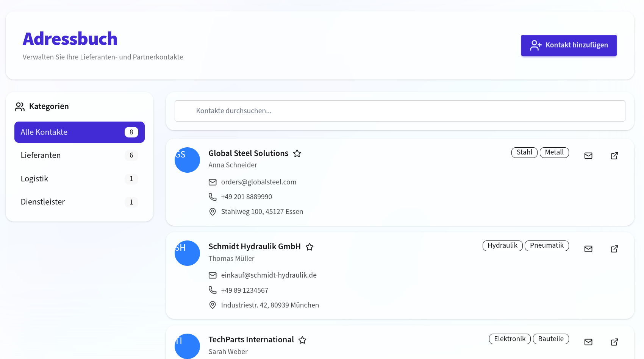Click orders@globalsteel.com email address
The height and width of the screenshot is (359, 644).
pos(258,182)
